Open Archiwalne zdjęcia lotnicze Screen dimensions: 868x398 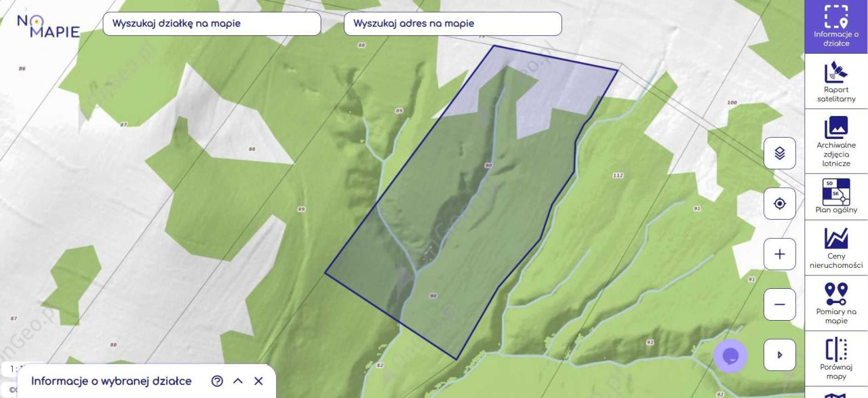836,141
